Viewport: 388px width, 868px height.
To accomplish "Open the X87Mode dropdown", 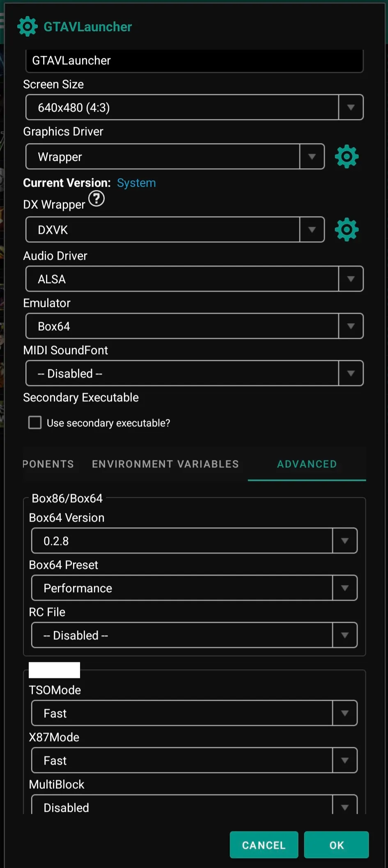I will pyautogui.click(x=194, y=760).
